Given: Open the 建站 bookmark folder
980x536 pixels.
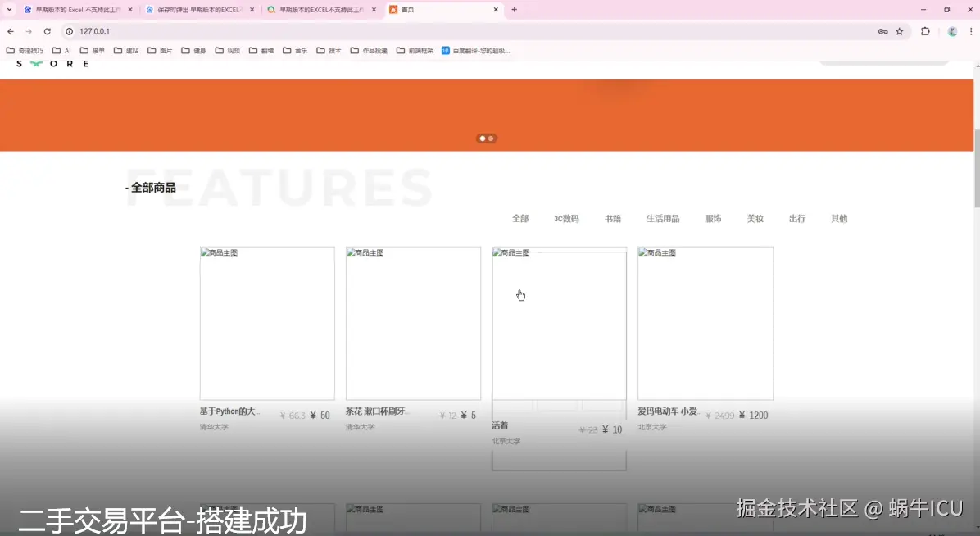Looking at the screenshot, I should [x=126, y=51].
